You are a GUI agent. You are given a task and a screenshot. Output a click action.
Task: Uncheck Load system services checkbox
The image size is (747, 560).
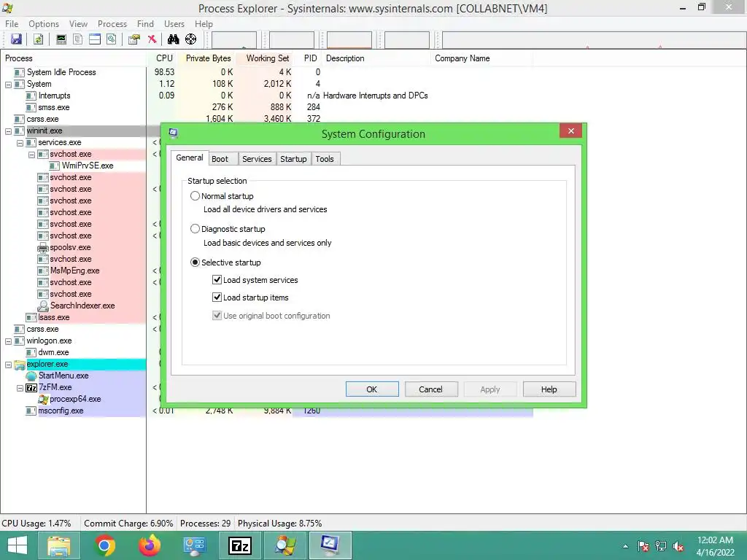[217, 280]
